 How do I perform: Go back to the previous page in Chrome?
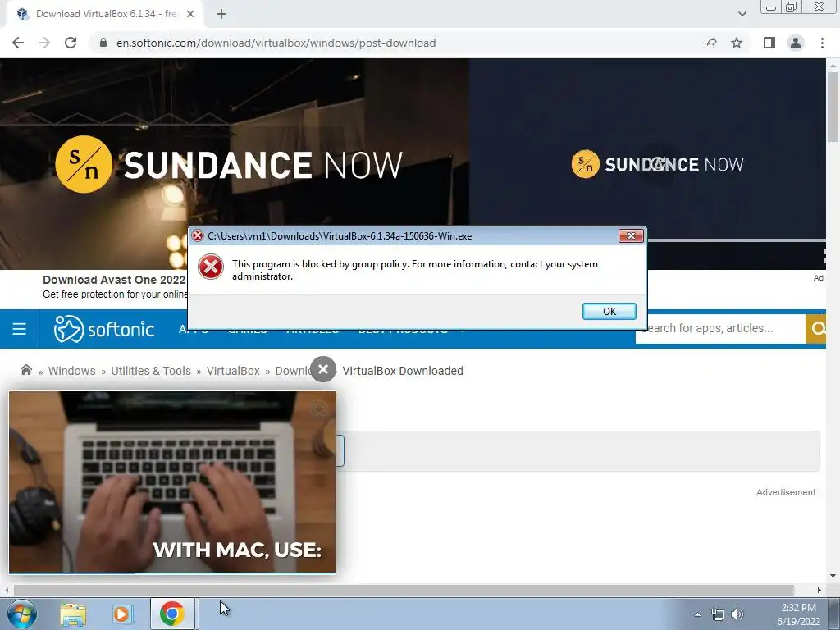[18, 43]
